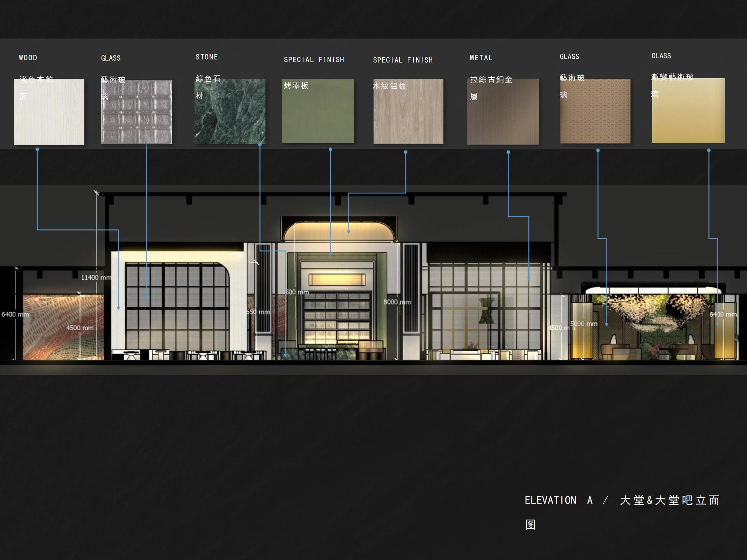Click the METAL material heading

(x=481, y=58)
